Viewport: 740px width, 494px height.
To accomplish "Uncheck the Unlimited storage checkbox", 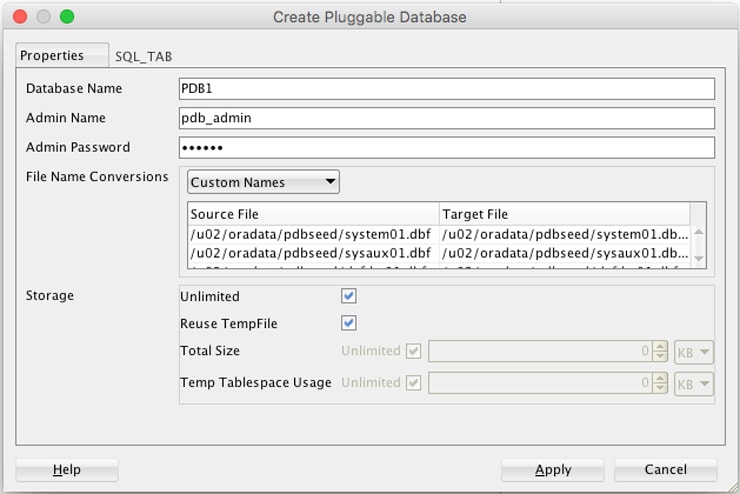I will click(349, 297).
